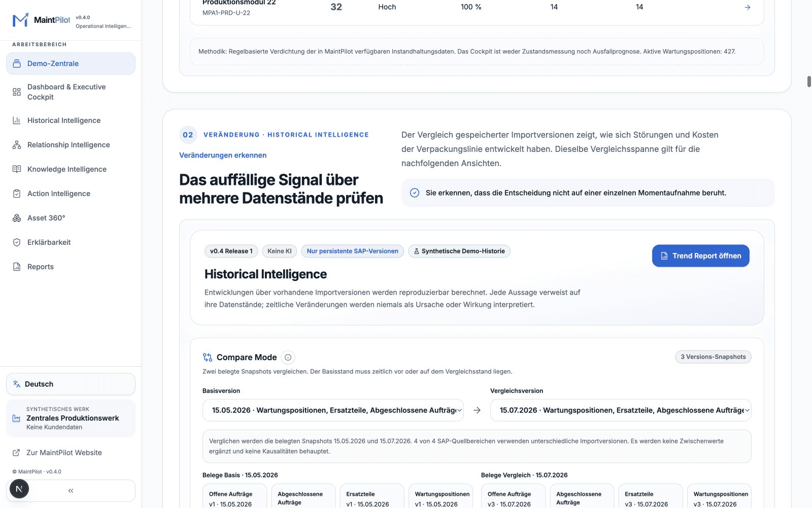Click the arrow between version selectors
Viewport: 812px width, 508px height.
tap(477, 410)
